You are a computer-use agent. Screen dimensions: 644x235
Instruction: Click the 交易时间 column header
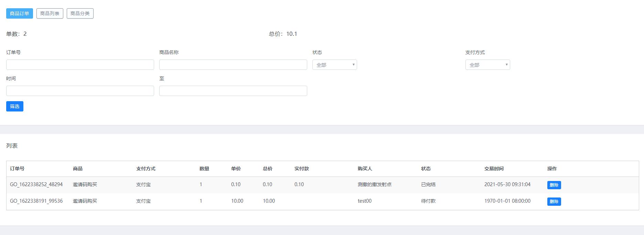click(494, 169)
